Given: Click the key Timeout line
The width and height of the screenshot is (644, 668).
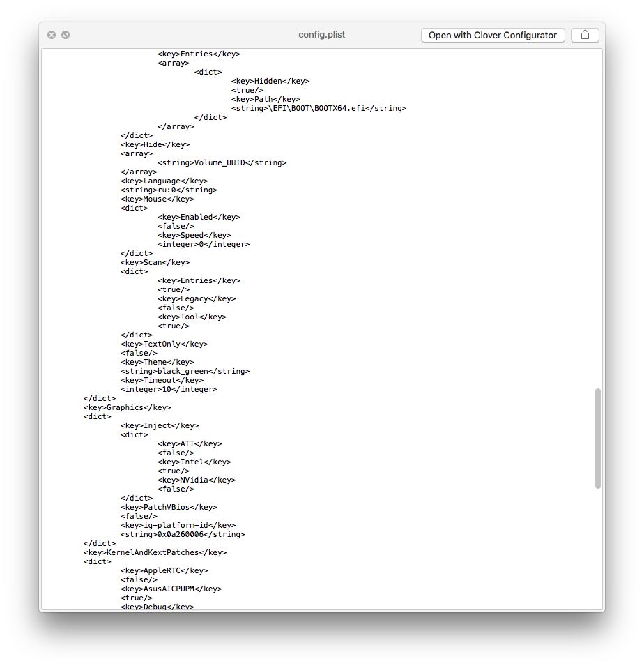Looking at the screenshot, I should pyautogui.click(x=162, y=381).
